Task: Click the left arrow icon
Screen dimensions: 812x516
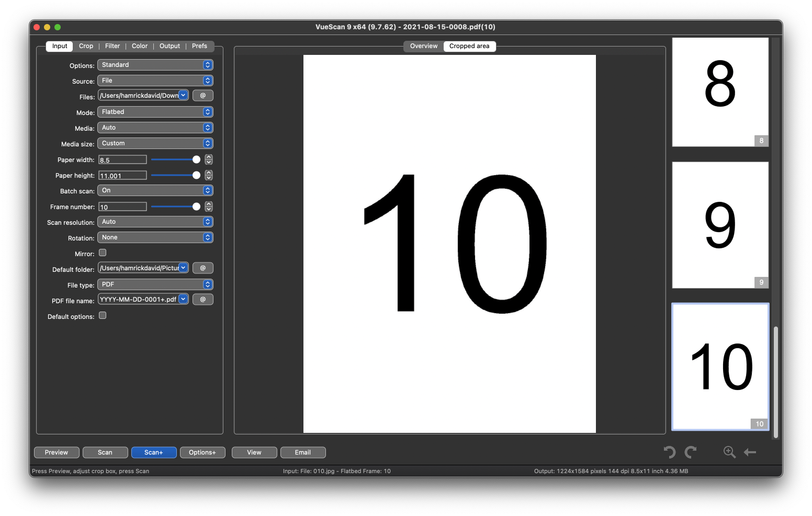Action: click(x=750, y=452)
